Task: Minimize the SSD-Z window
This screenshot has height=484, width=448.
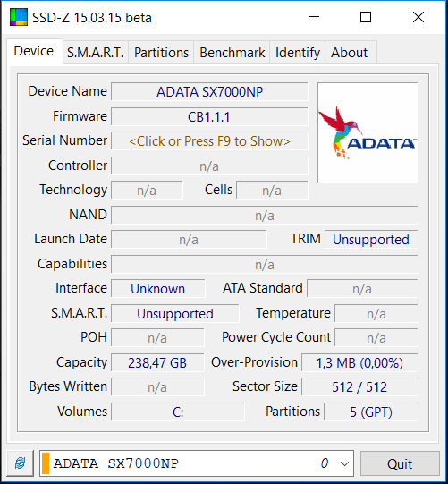Action: coord(314,17)
